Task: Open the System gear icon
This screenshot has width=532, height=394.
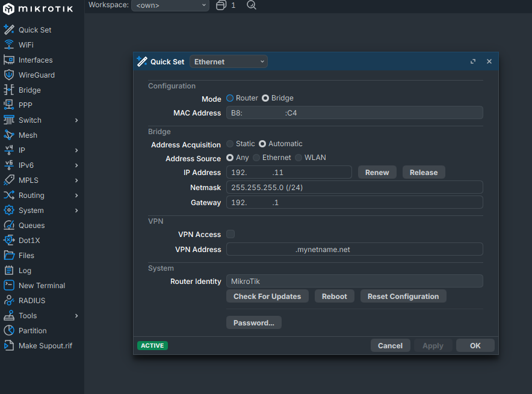Action: pyautogui.click(x=9, y=210)
